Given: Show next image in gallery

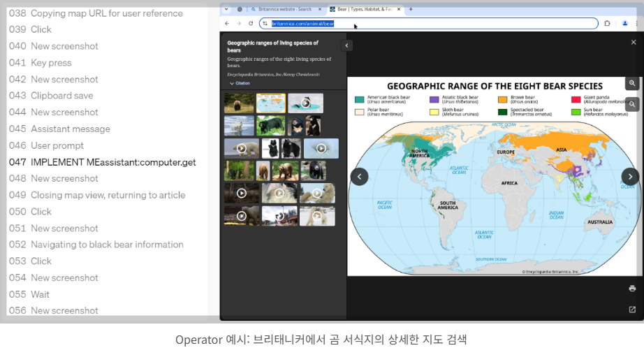Looking at the screenshot, I should point(630,177).
